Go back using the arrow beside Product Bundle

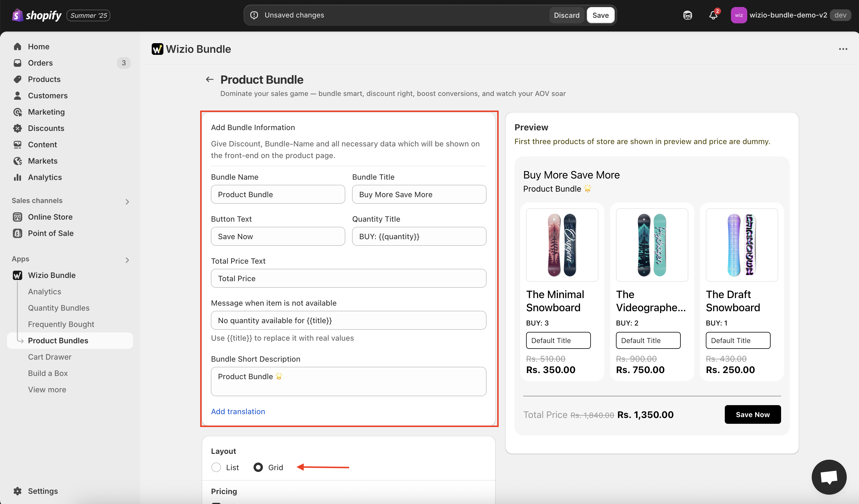(x=209, y=79)
